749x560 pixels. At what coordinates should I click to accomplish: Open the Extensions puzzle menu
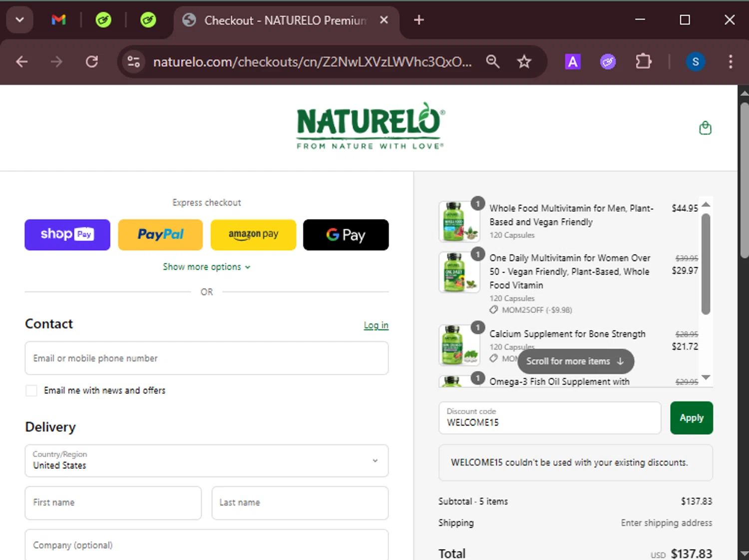click(643, 62)
